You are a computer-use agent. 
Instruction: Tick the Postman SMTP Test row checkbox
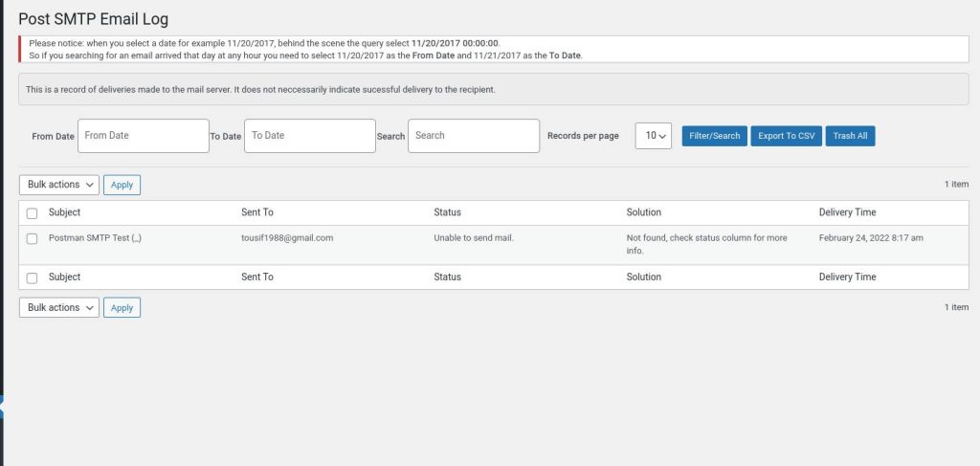[32, 238]
